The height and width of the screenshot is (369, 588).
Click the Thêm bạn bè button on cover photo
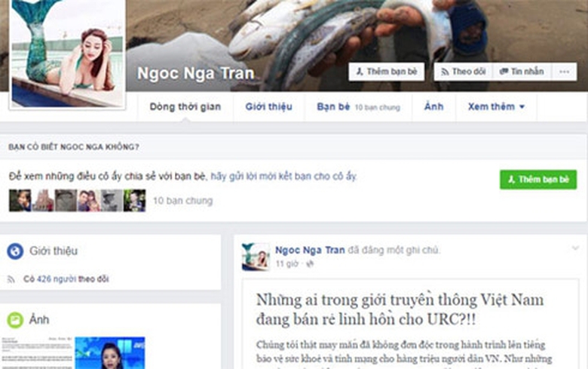pos(386,72)
